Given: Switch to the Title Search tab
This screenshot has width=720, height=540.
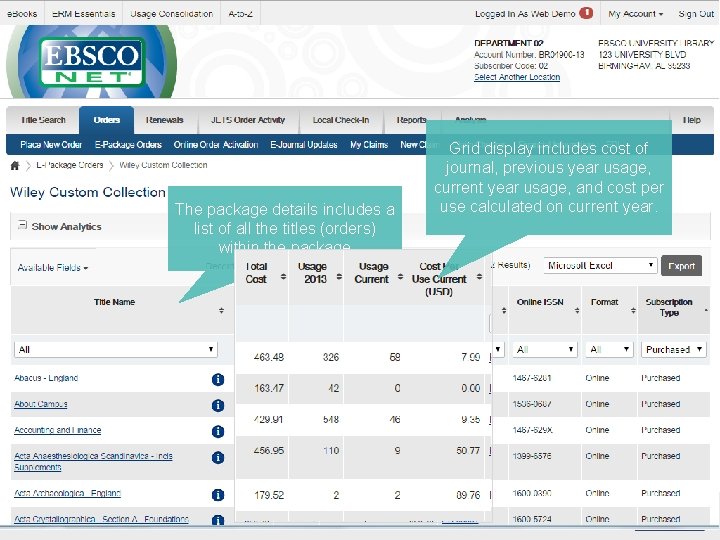Looking at the screenshot, I should pyautogui.click(x=43, y=120).
